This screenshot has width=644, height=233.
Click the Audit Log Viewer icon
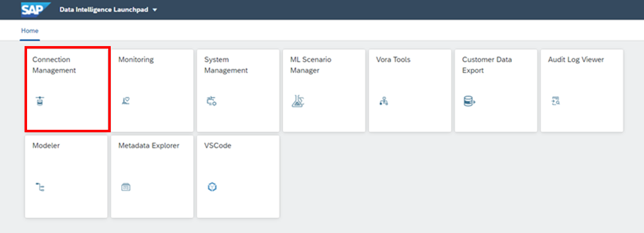tap(555, 101)
